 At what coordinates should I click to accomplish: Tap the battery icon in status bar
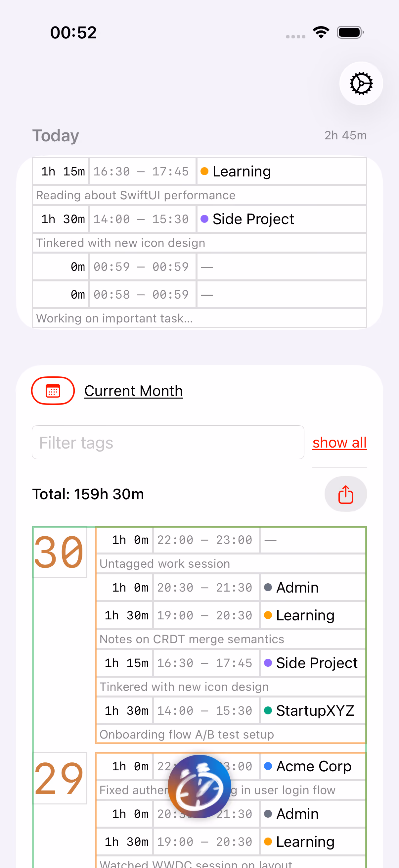350,32
